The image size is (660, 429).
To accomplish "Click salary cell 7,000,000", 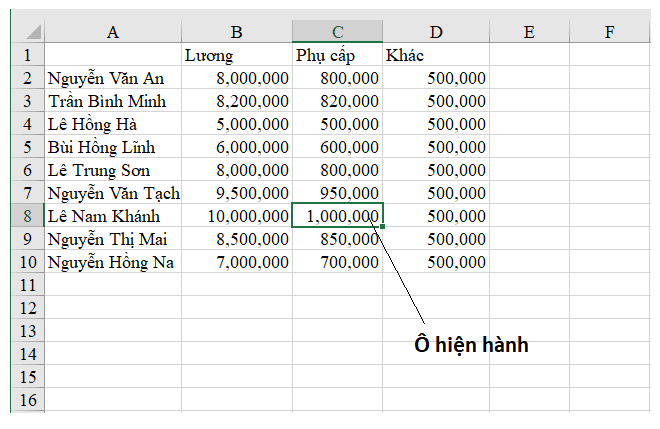I will click(x=237, y=262).
